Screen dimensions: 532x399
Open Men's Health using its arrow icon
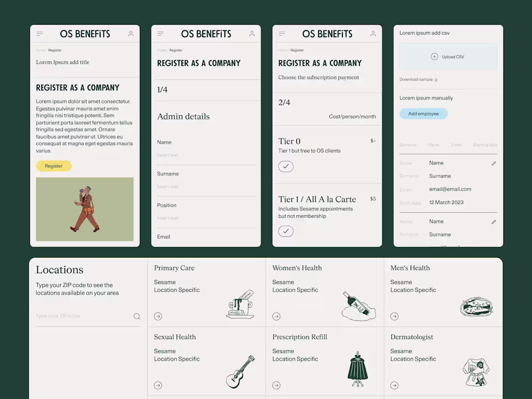coord(394,316)
